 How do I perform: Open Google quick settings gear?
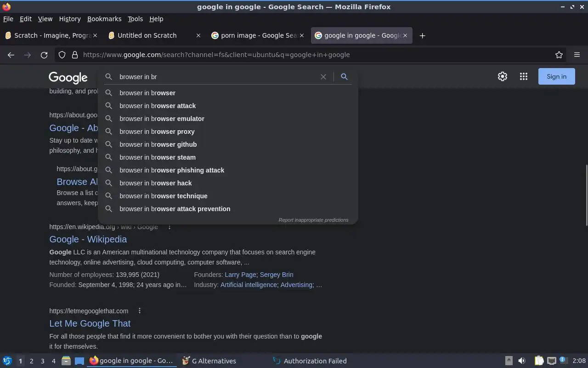(503, 77)
